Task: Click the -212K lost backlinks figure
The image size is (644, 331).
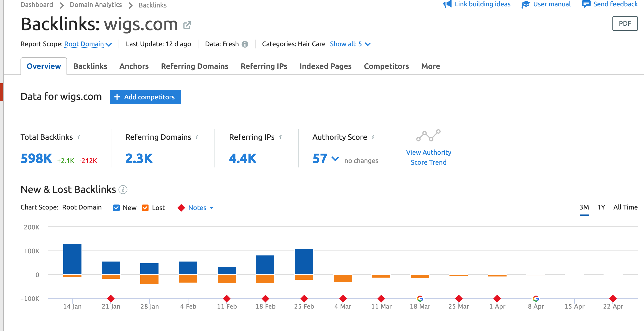Action: tap(88, 161)
